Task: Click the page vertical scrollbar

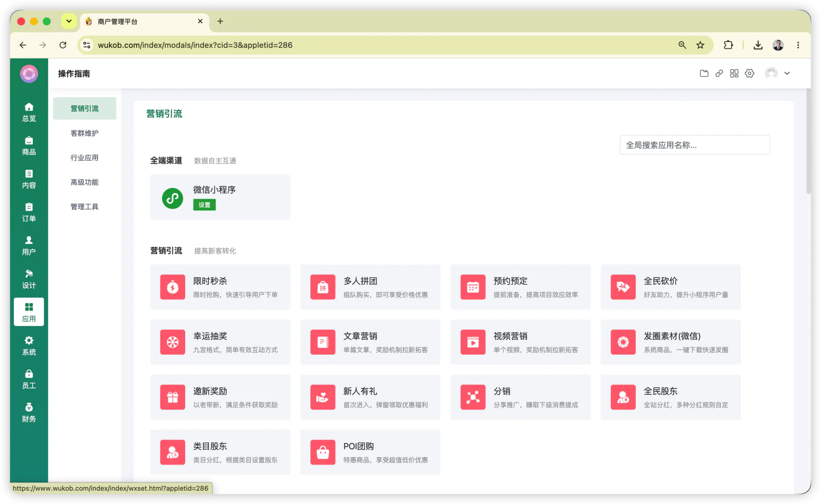Action: pos(808,141)
